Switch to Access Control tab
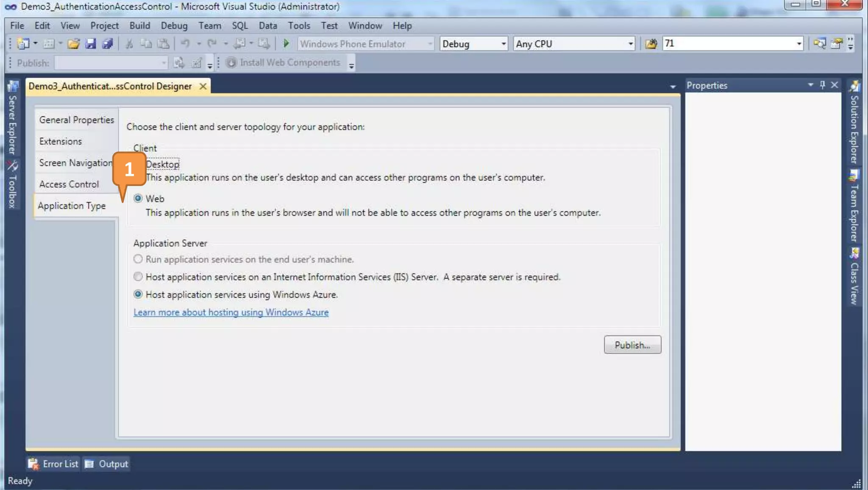This screenshot has width=868, height=490. (x=69, y=184)
